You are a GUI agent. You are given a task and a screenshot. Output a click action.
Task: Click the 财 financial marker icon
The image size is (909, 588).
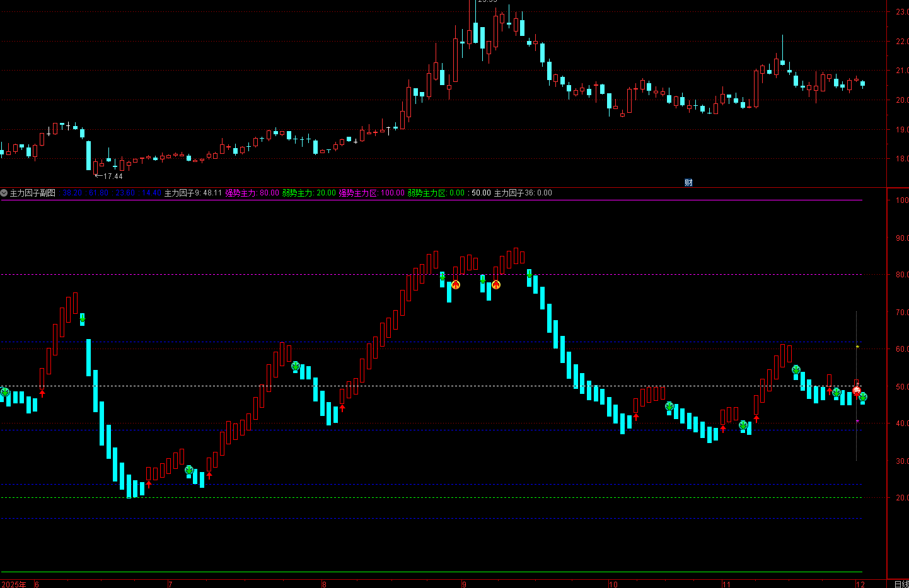coord(688,183)
